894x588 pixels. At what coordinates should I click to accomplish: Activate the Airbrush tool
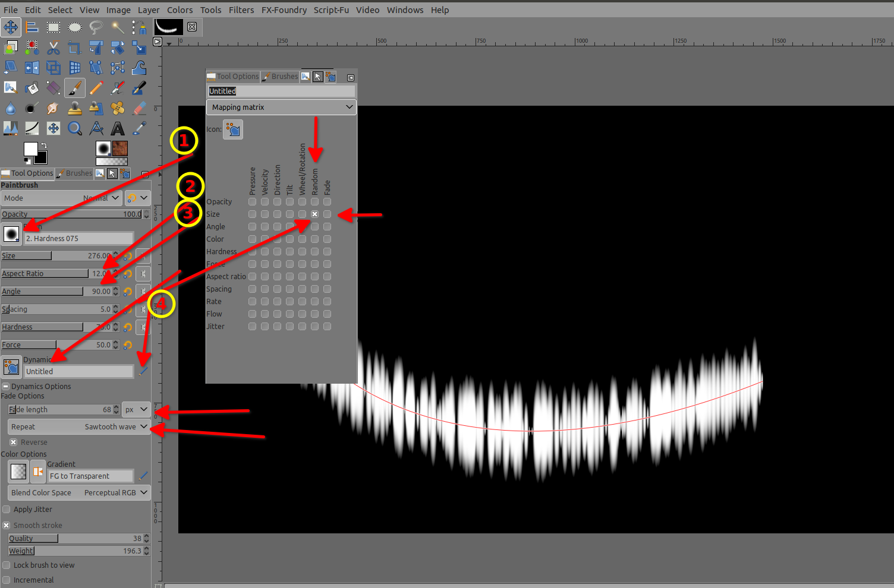tap(118, 88)
